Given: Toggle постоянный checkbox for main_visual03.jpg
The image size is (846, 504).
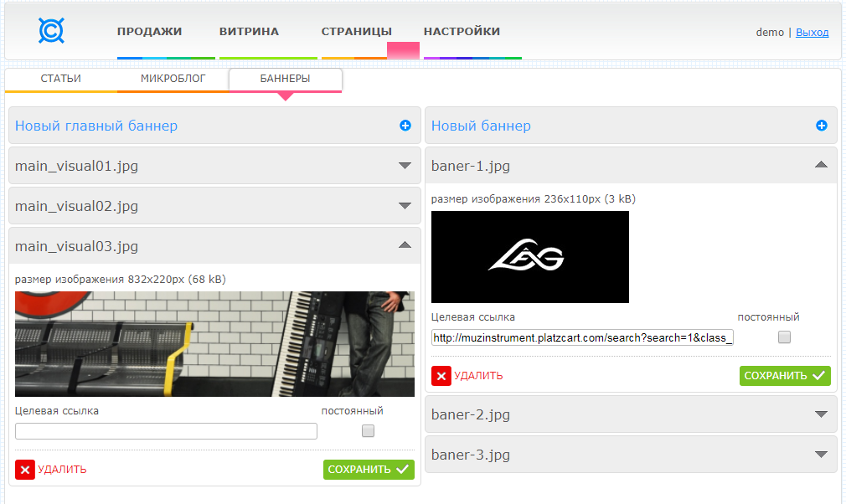Looking at the screenshot, I should pyautogui.click(x=368, y=430).
